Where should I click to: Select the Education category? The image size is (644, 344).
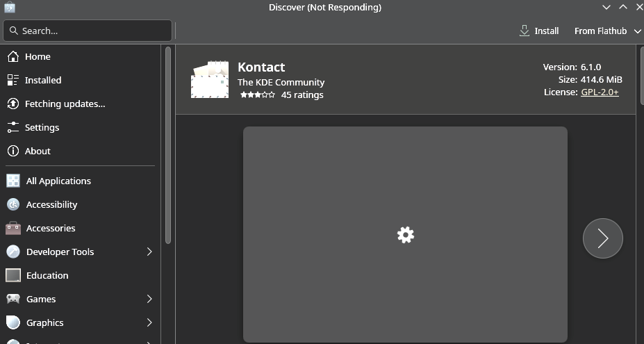pos(81,275)
